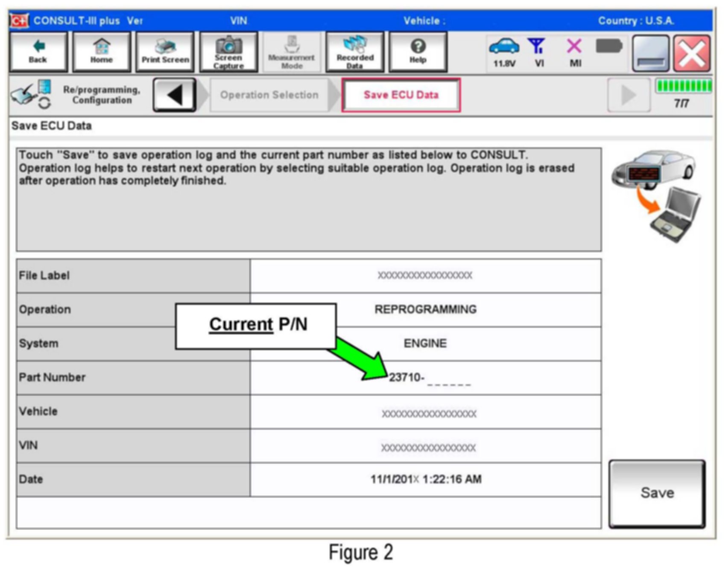Select the Operation Selection step tab
The height and width of the screenshot is (579, 728).
[269, 95]
